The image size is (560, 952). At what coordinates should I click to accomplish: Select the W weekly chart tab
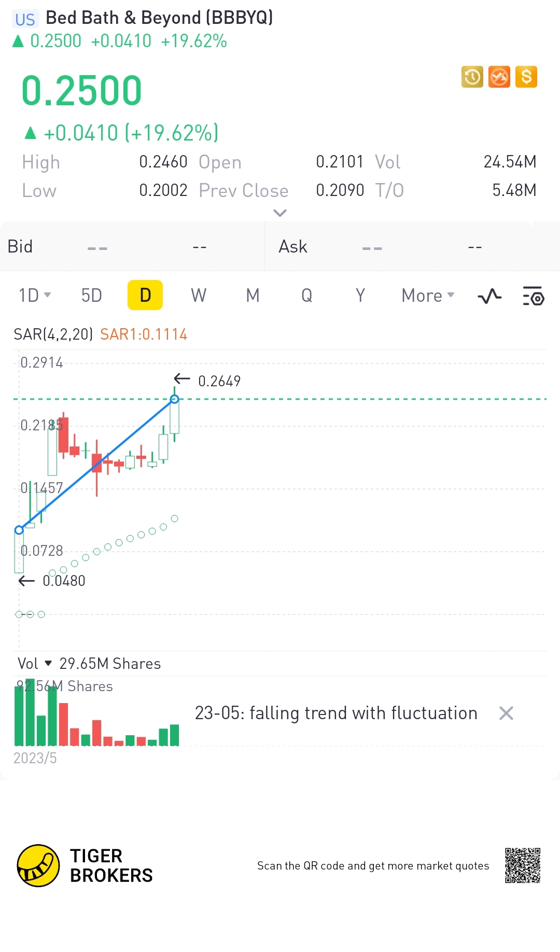point(199,296)
